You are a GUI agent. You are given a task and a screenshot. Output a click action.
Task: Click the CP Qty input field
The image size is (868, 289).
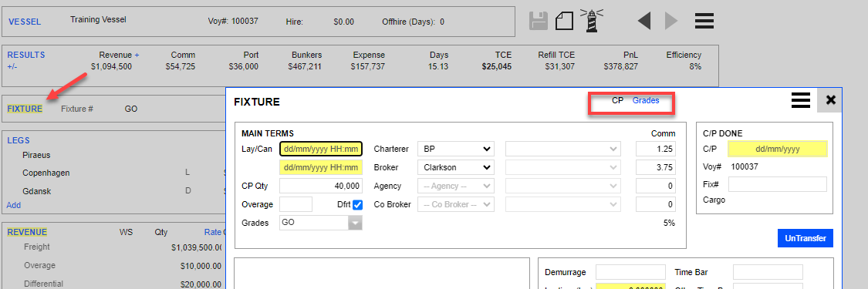321,187
